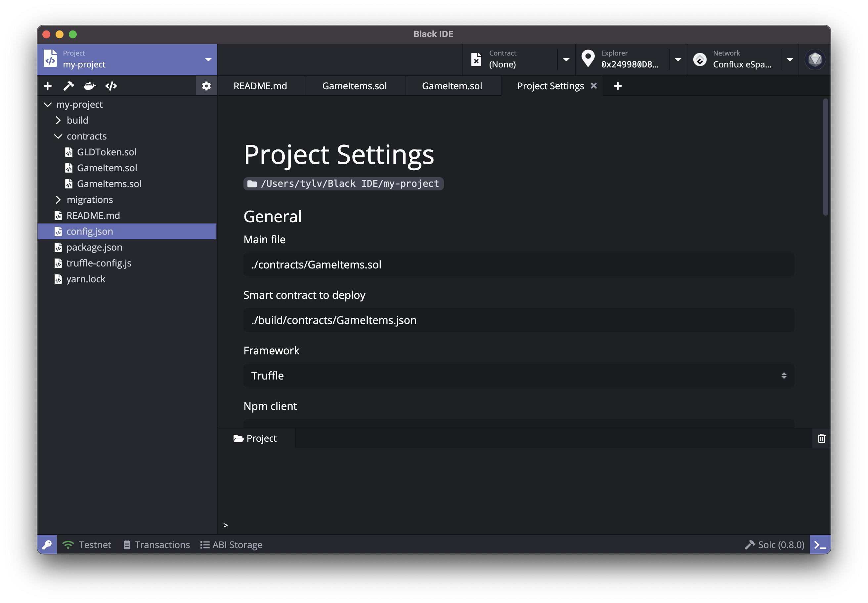The image size is (868, 603).
Task: Open ABI Storage in status bar
Action: (231, 544)
